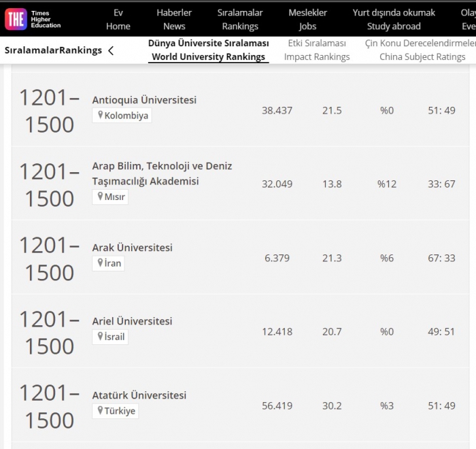Click the 30.2 value in Atatürk row

(332, 405)
